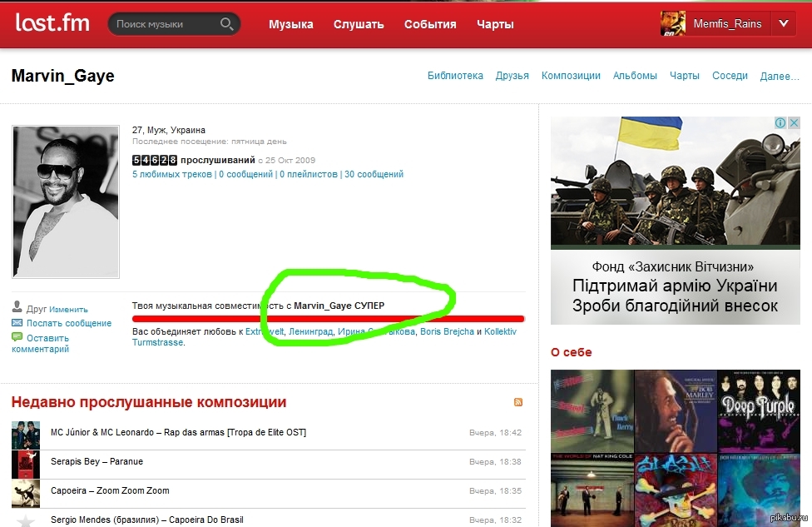Click the envelope icon beside Послать сообщение
Screen dimensions: 812x527
(17, 323)
